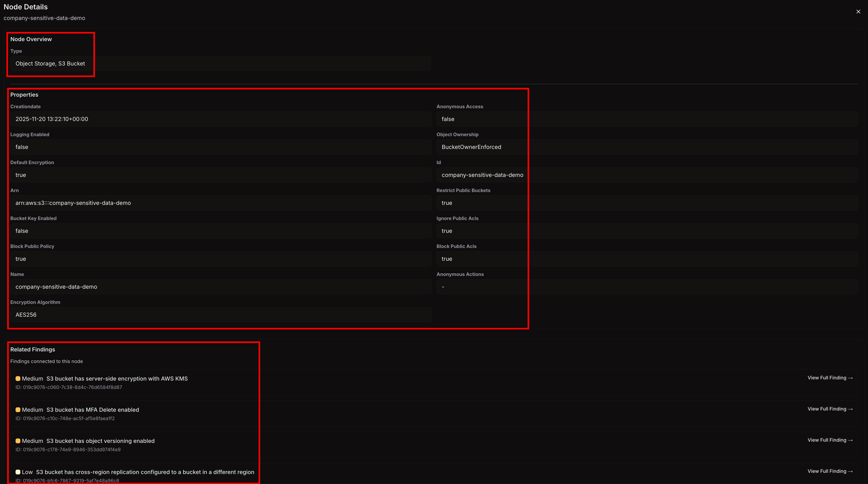Open View Full Finding for KMS encryption finding
The height and width of the screenshot is (484, 868).
coord(827,378)
